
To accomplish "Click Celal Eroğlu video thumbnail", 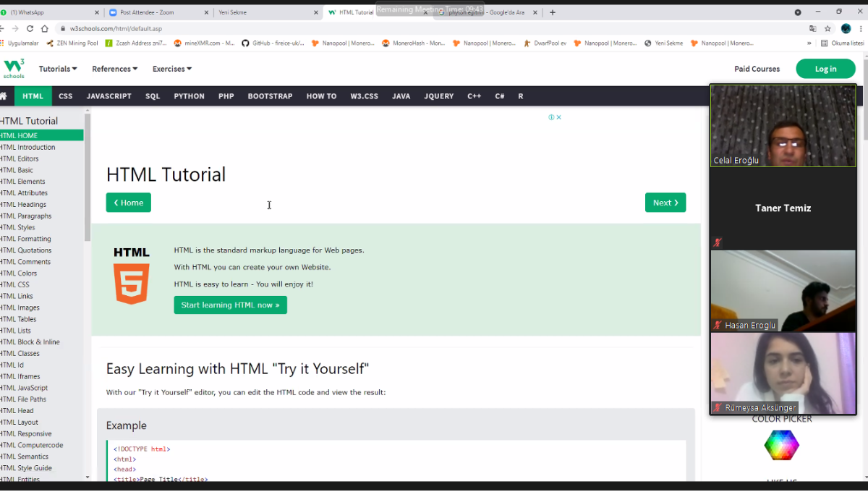I will click(783, 126).
